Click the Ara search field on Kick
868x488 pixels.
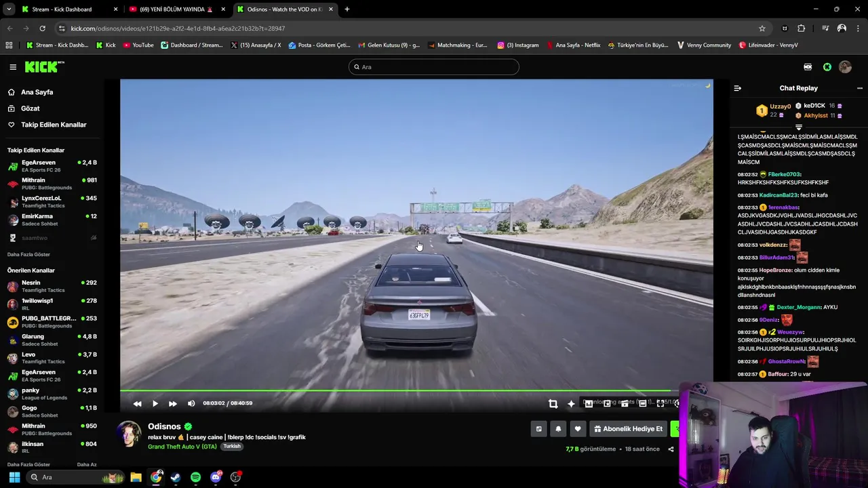pyautogui.click(x=434, y=67)
